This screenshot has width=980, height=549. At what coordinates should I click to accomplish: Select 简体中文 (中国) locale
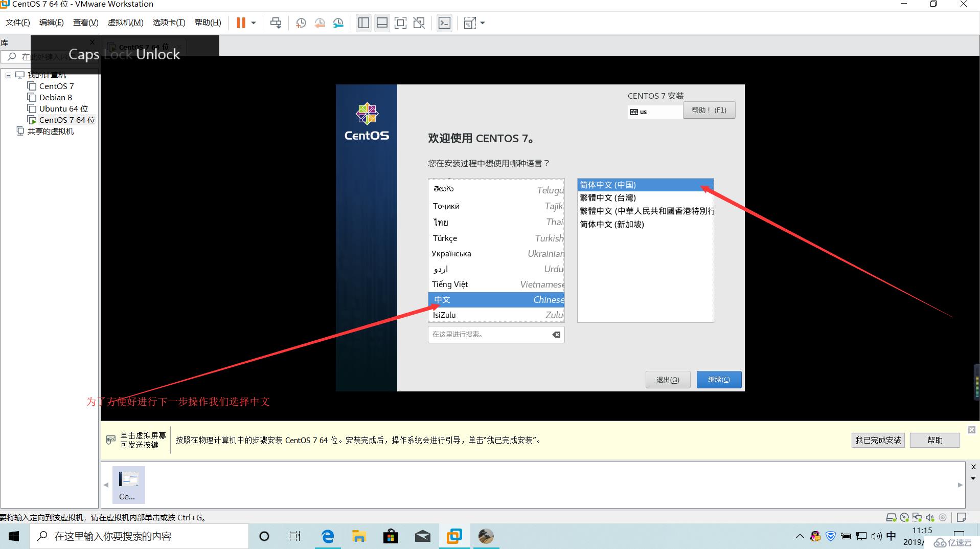coord(645,185)
